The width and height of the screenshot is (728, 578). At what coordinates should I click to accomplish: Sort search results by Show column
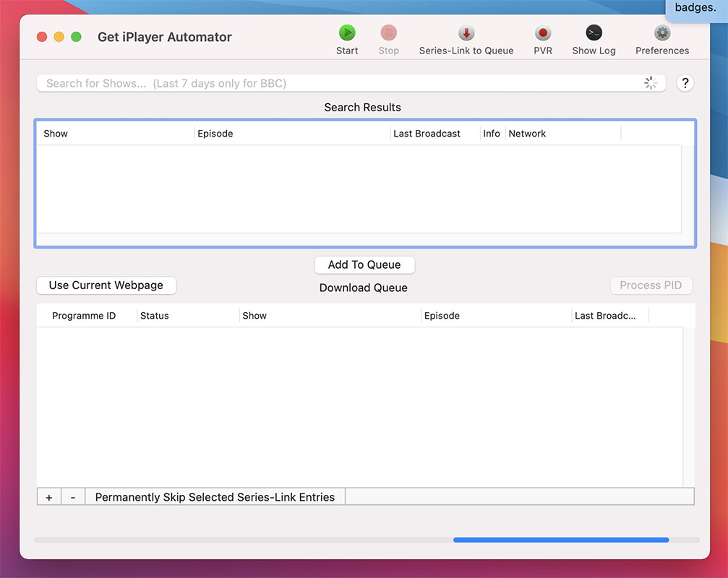[x=116, y=134]
